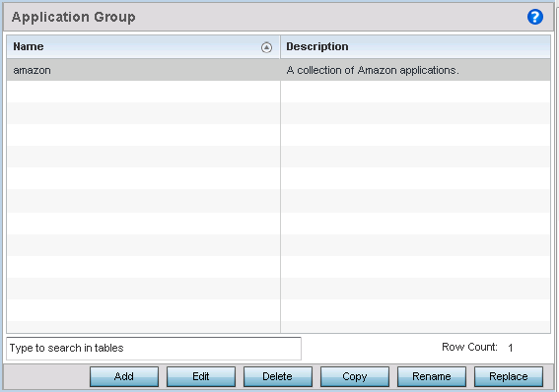Image resolution: width=559 pixels, height=392 pixels.
Task: Focus the 'Type to search in tables' field
Action: tap(154, 349)
